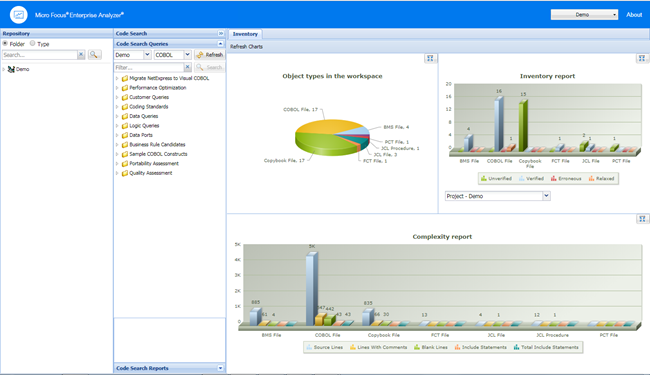Click the Source Lines legend color swatch
Image resolution: width=650 pixels, height=375 pixels.
pos(309,347)
